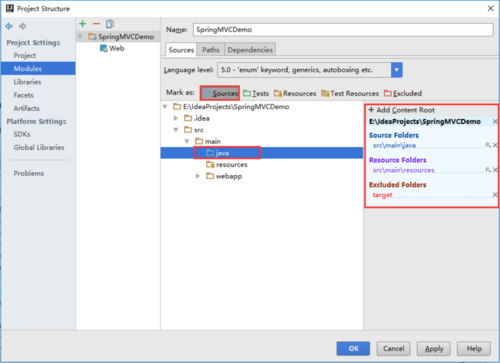500x363 pixels.
Task: Click the Apply button
Action: (x=434, y=349)
